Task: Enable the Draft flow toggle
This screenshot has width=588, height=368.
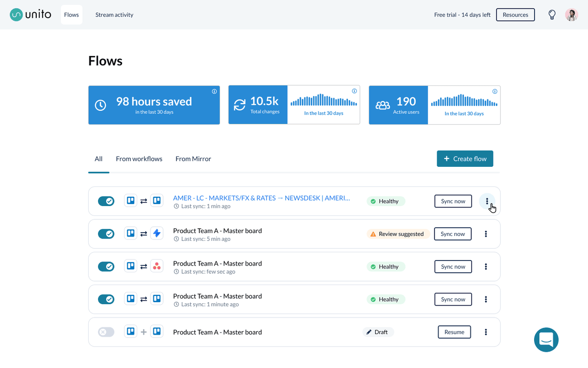Action: 106,332
